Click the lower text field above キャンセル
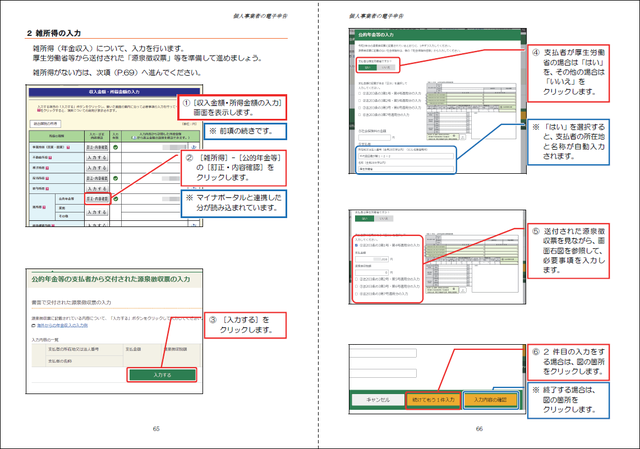The image size is (640, 449). (383, 373)
